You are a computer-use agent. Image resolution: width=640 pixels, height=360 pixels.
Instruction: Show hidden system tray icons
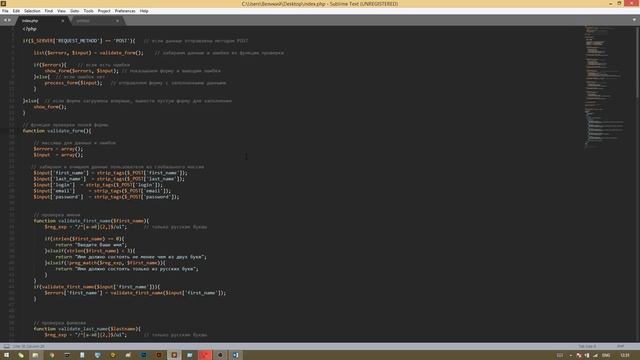571,356
